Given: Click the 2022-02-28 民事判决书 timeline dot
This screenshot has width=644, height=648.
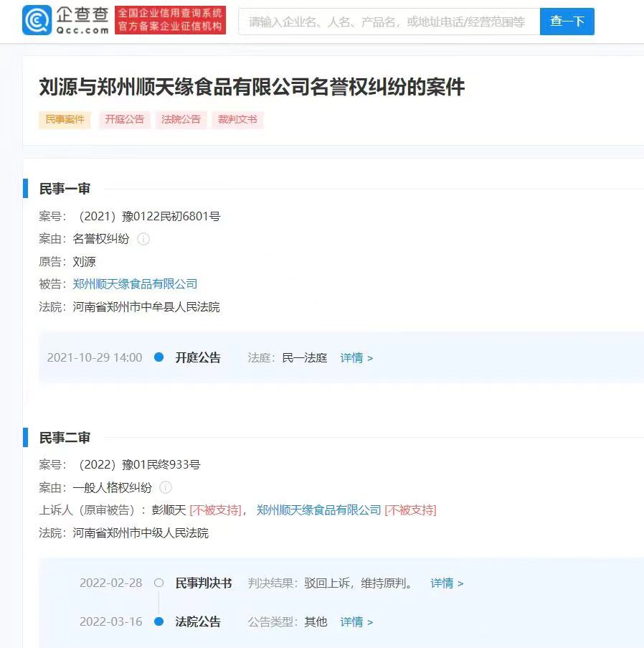Looking at the screenshot, I should 158,583.
